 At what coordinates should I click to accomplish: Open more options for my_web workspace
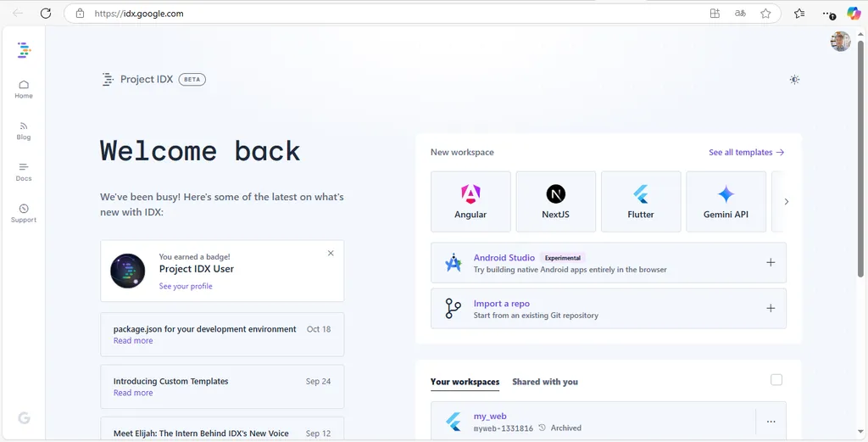(x=771, y=422)
